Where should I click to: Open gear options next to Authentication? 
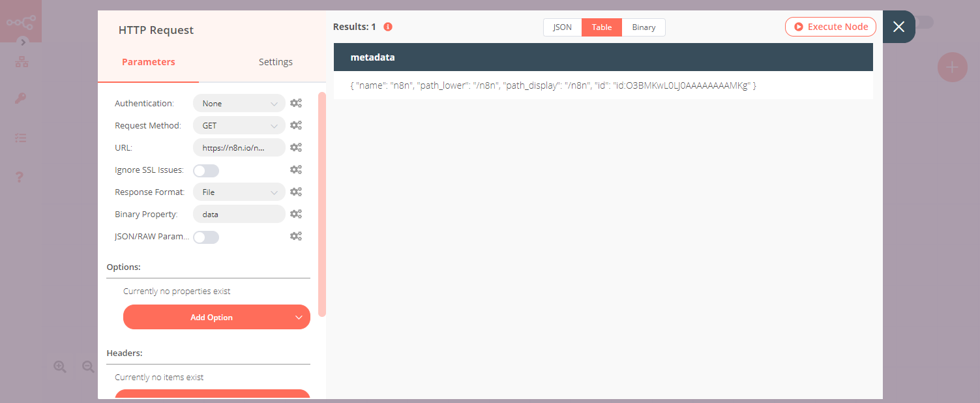pyautogui.click(x=296, y=102)
